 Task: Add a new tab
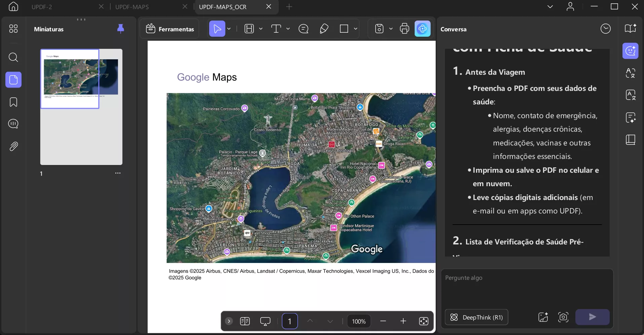(x=289, y=6)
